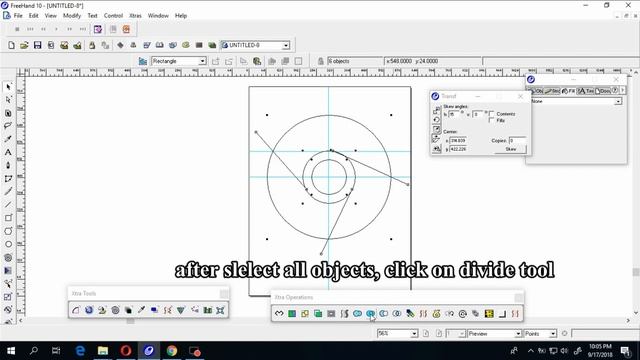Image resolution: width=640 pixels, height=360 pixels.
Task: Select the 3D Rotation globe Xtra tool
Action: [x=89, y=310]
